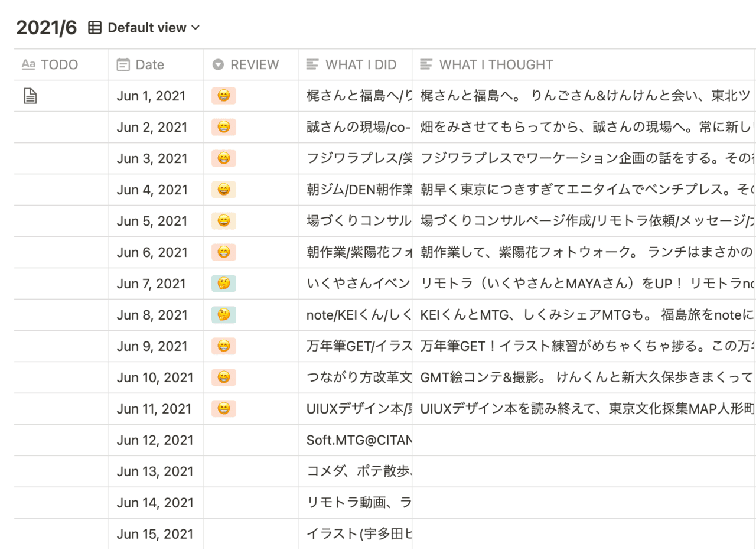Click the table view icon before Default view
This screenshot has height=550, width=756.
point(94,27)
